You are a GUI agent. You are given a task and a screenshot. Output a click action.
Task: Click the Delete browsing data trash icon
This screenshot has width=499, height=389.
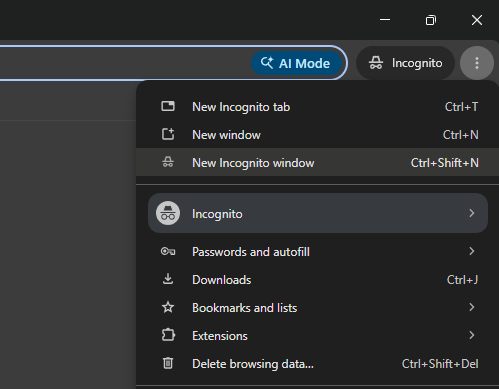168,363
